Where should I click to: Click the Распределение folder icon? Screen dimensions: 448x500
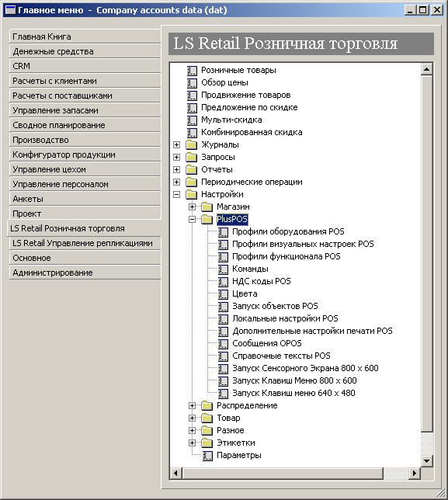click(x=207, y=406)
